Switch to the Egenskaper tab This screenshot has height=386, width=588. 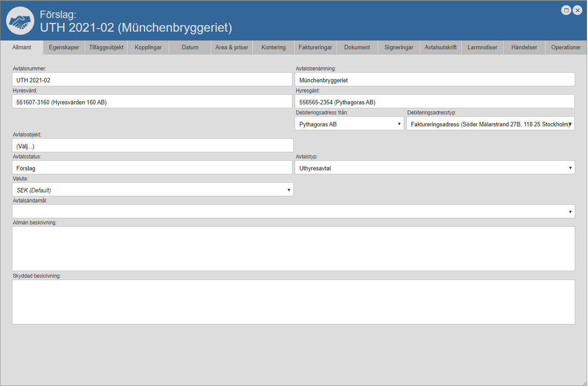click(64, 48)
